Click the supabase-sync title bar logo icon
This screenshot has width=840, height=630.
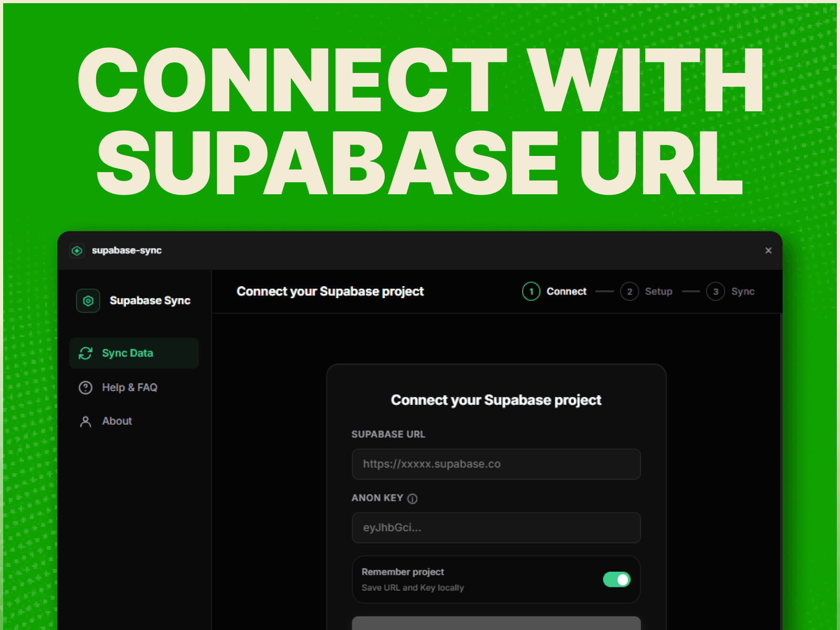[x=77, y=250]
